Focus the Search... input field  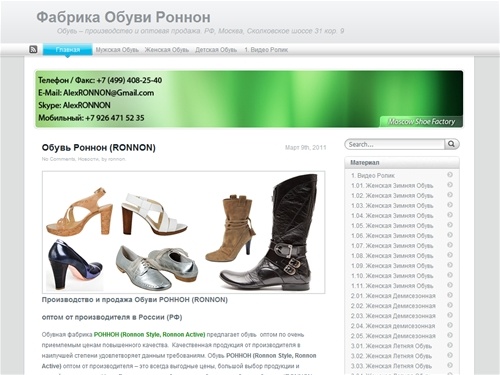[395, 144]
